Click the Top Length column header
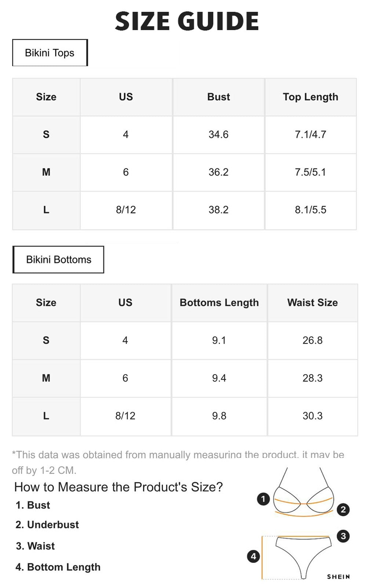Screen dimensions: 370x588 311,97
